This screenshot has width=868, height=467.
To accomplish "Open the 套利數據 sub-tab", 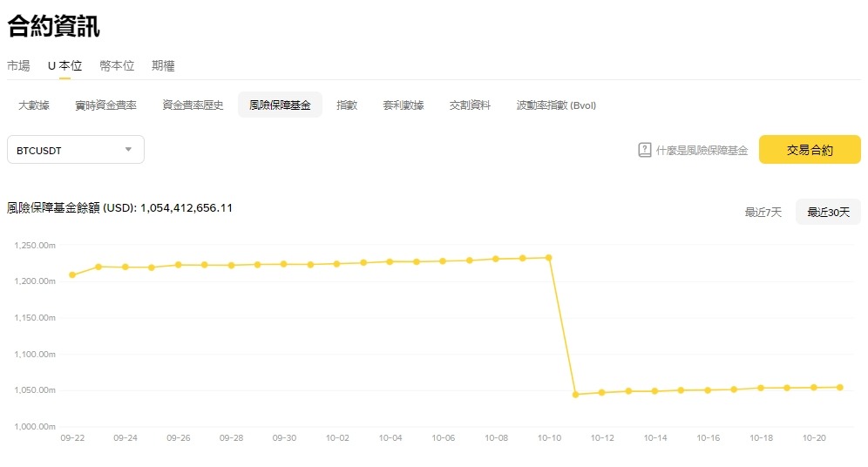I will (403, 105).
